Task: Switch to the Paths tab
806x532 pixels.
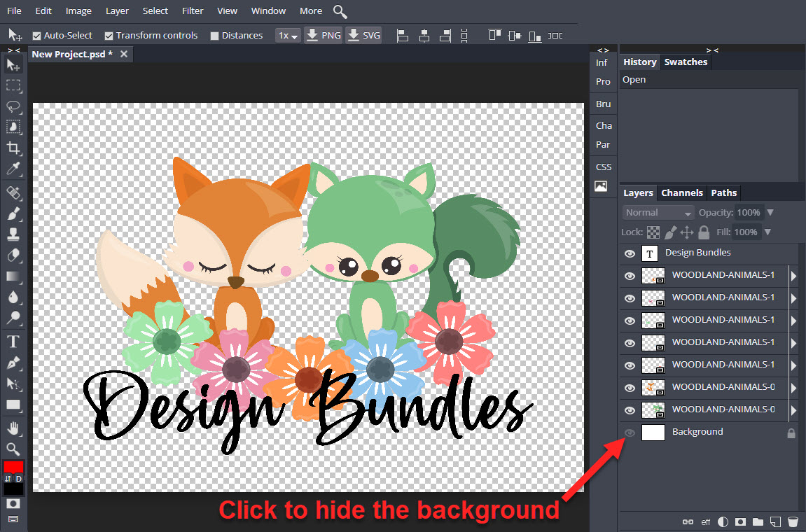Action: [724, 192]
